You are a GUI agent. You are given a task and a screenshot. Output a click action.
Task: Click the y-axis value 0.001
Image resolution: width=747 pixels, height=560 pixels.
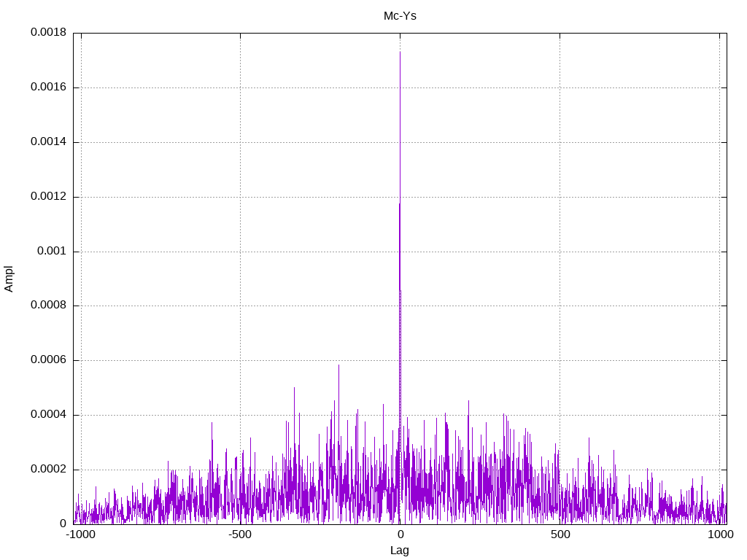(52, 251)
